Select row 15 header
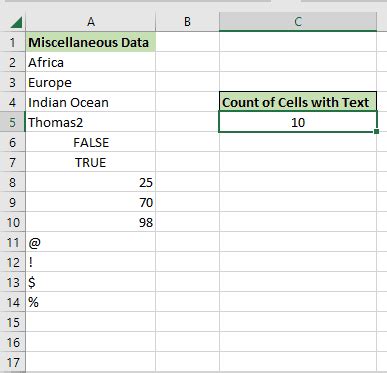Viewport: 387px width, 373px height. point(13,322)
